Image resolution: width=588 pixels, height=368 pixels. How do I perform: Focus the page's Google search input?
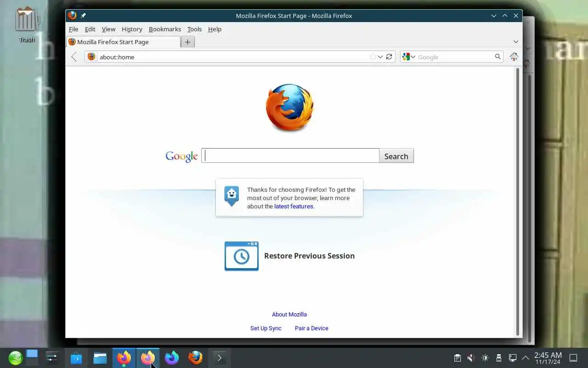[290, 155]
